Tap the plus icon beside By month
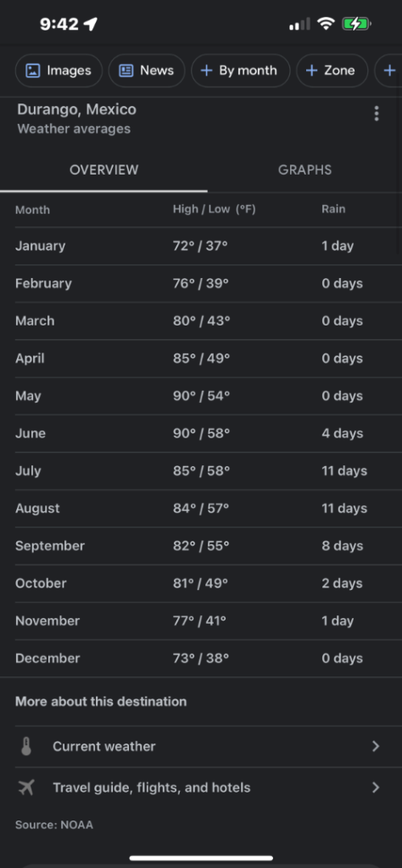This screenshot has height=868, width=402. pyautogui.click(x=206, y=70)
